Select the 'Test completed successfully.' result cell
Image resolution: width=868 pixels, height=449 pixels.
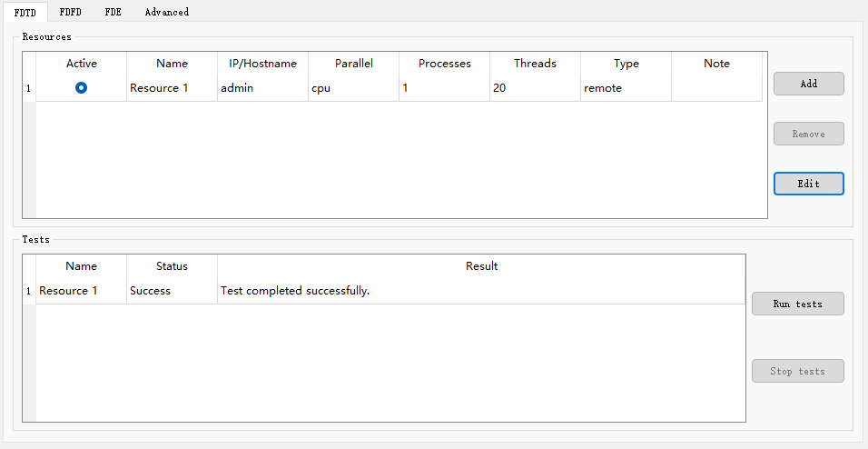pos(481,291)
